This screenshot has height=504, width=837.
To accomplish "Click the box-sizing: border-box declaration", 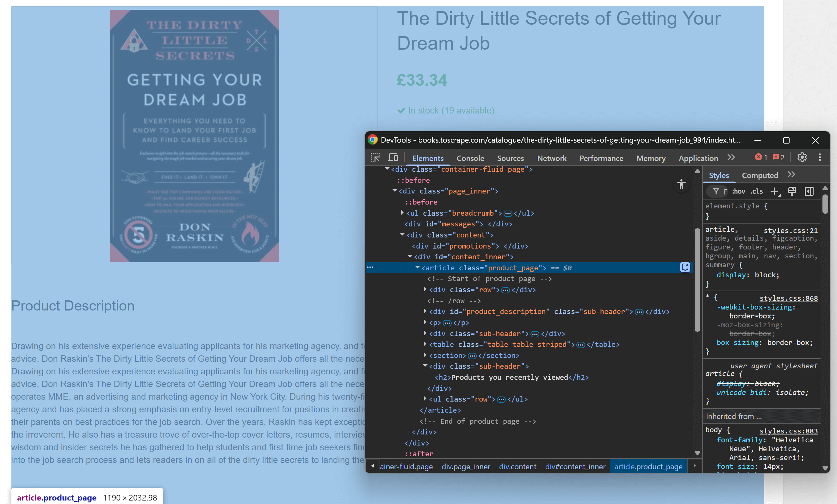I will tap(764, 343).
